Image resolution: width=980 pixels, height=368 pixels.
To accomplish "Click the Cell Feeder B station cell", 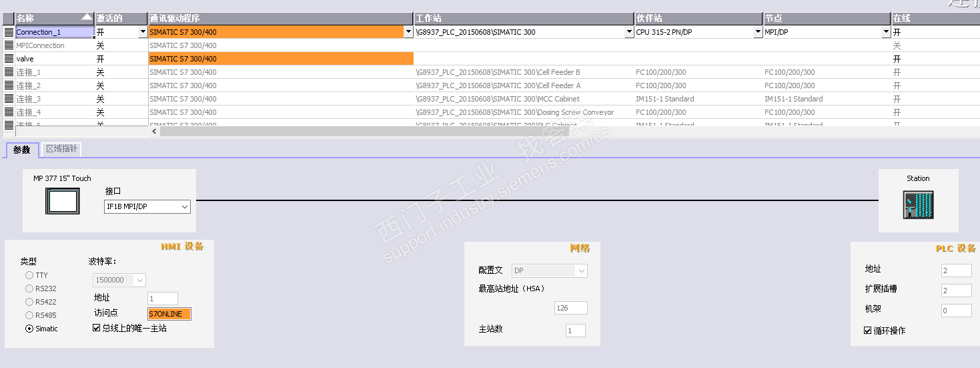I will pyautogui.click(x=524, y=72).
